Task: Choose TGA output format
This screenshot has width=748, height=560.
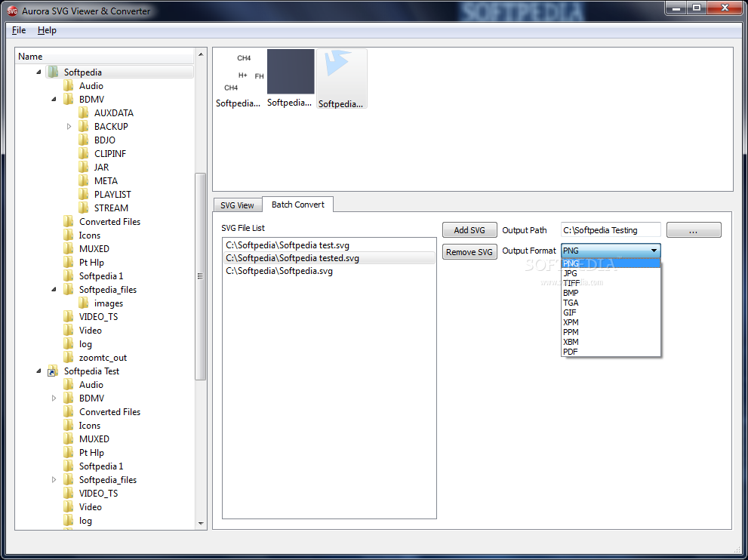Action: pos(611,303)
